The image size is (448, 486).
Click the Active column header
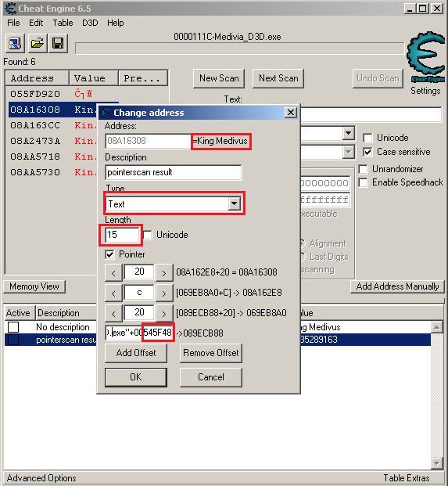click(18, 313)
